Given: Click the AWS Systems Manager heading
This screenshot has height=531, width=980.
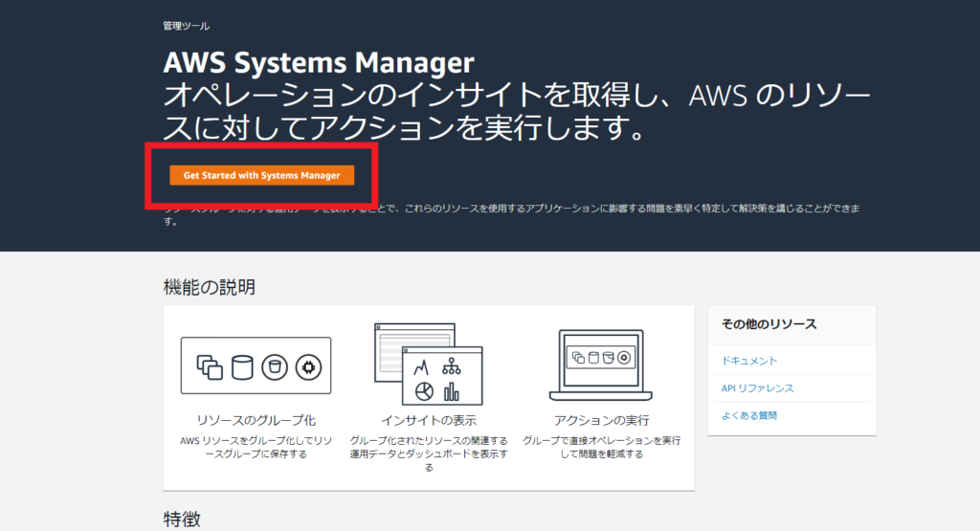Looking at the screenshot, I should coord(319,63).
